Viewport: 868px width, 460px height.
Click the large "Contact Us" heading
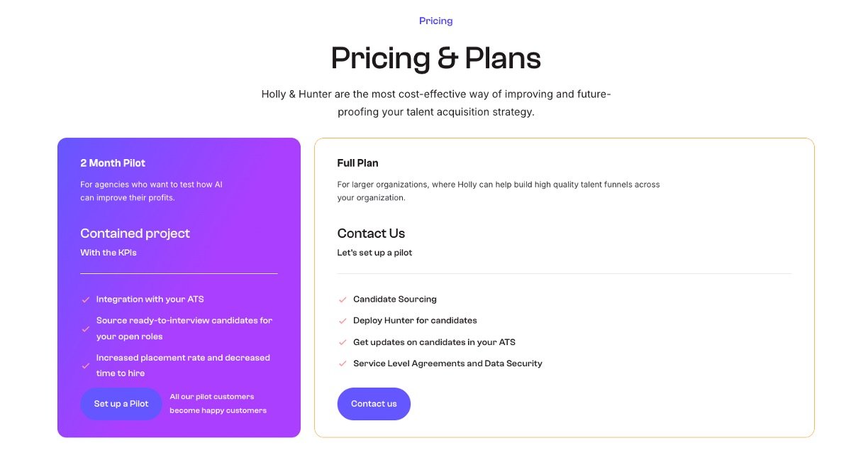pyautogui.click(x=371, y=234)
